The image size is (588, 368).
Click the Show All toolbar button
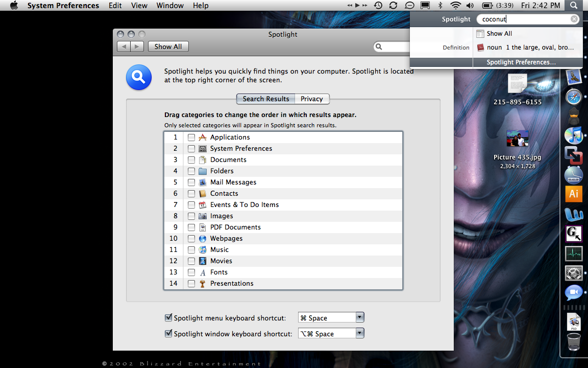168,47
